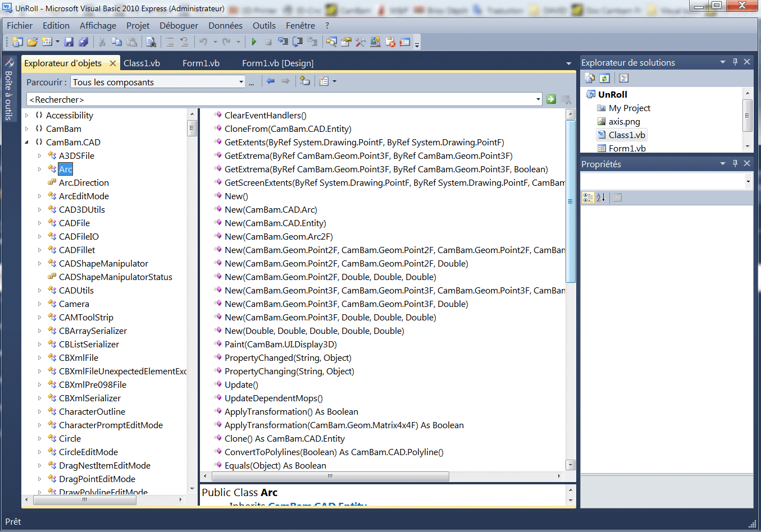Click the Open File folder icon

(32, 42)
